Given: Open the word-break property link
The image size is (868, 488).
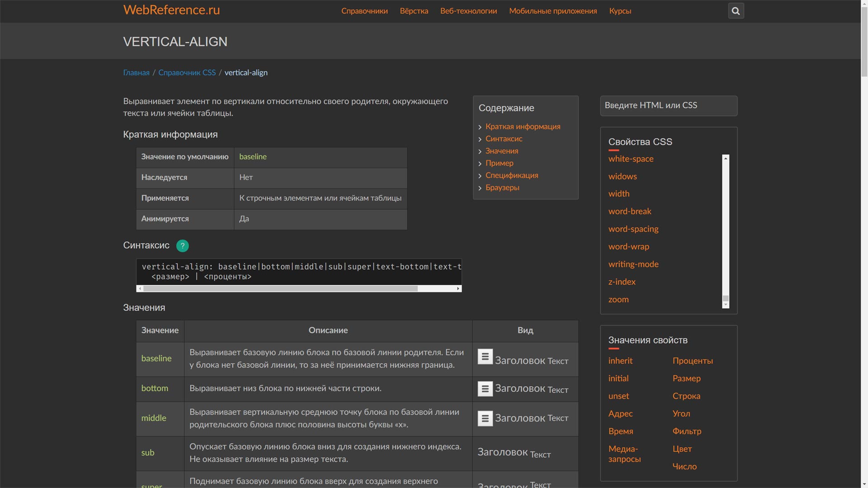Looking at the screenshot, I should pyautogui.click(x=630, y=211).
